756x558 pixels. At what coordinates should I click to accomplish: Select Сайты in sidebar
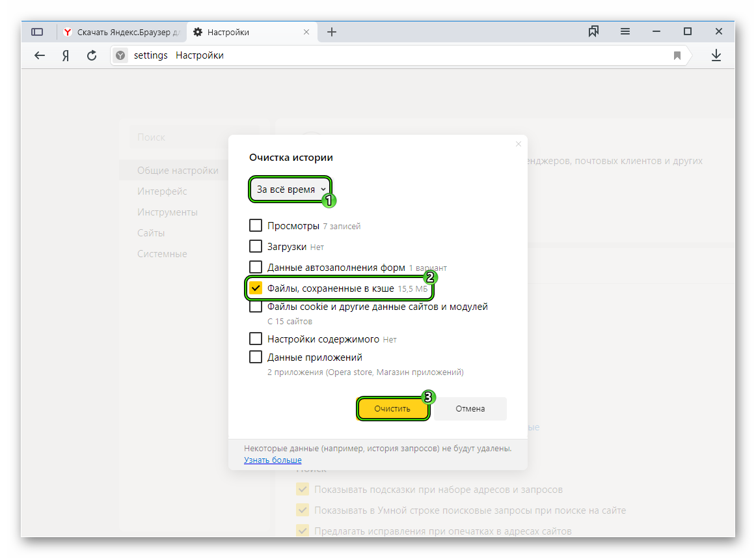coord(151,232)
